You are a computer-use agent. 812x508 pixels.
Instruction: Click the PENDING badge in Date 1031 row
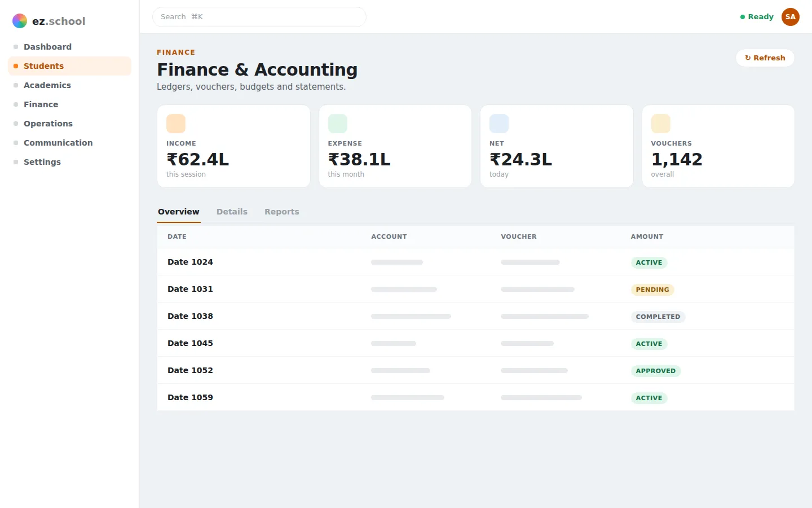pos(652,290)
